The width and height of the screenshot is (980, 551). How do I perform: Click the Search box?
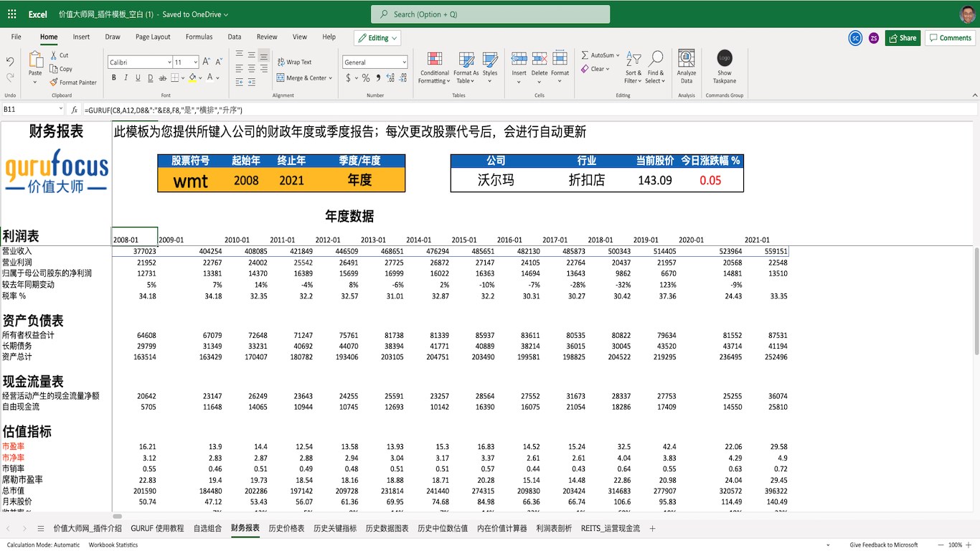490,14
